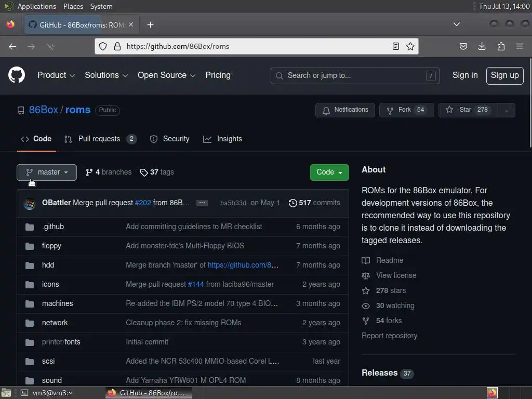This screenshot has height=399, width=532.
Task: Open the Product dropdown menu
Action: click(x=56, y=75)
